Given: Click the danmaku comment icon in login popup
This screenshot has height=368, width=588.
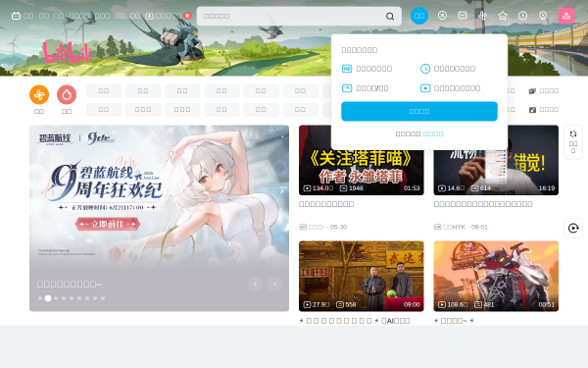Looking at the screenshot, I should [x=347, y=88].
